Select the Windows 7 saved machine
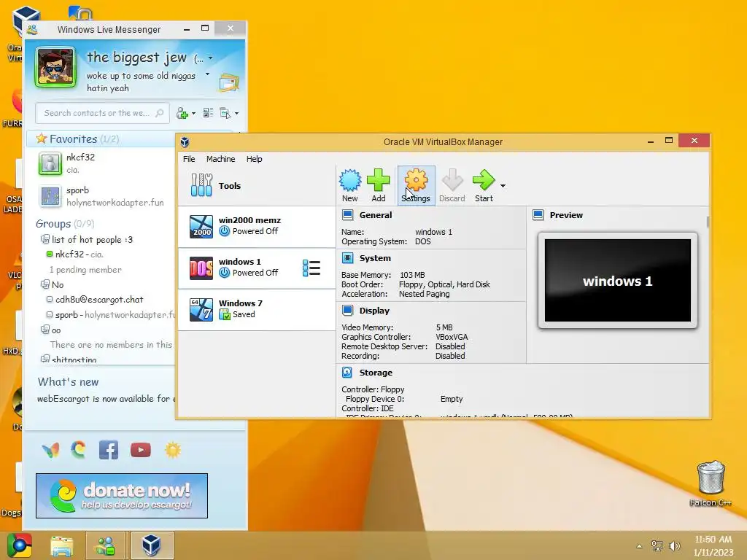747x560 pixels. point(257,309)
